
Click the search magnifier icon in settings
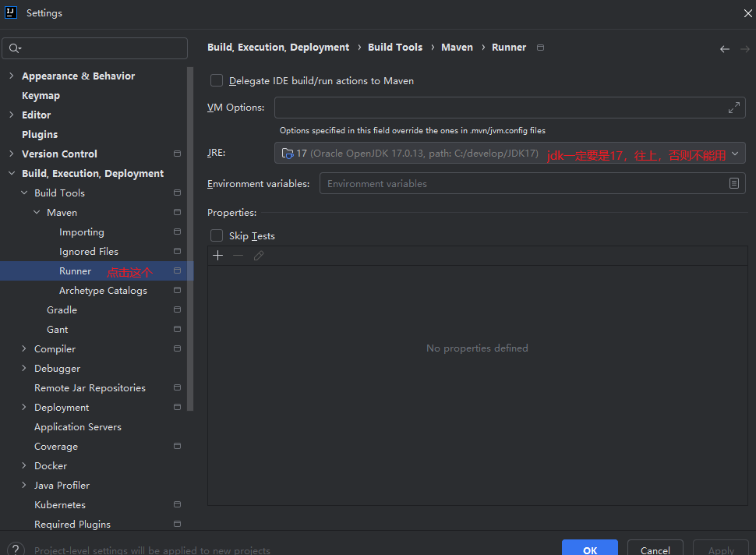point(15,48)
